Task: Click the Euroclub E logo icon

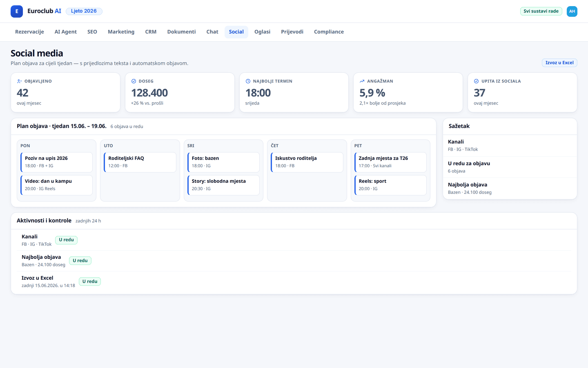Action: coord(17,11)
